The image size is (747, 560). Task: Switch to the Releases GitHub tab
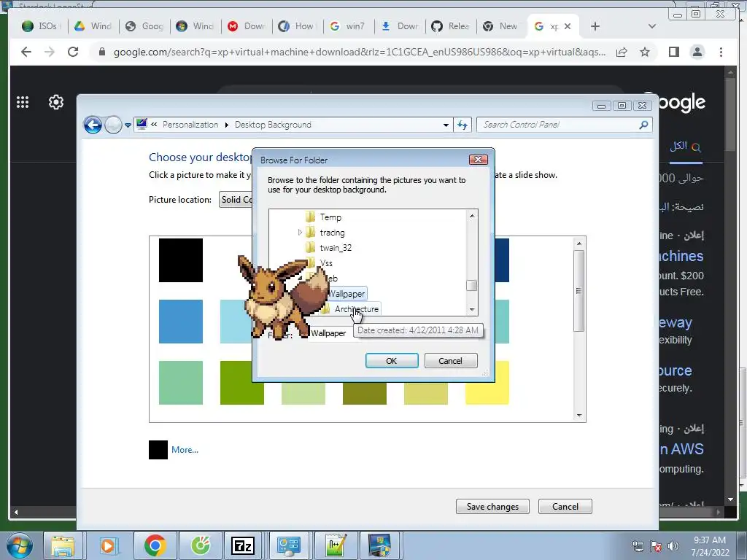451,26
